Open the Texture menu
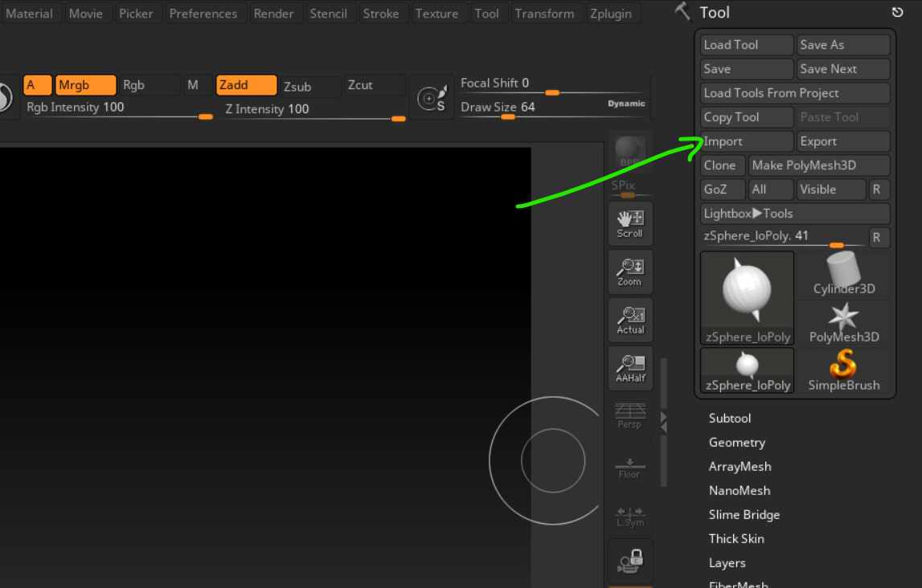 [x=436, y=14]
